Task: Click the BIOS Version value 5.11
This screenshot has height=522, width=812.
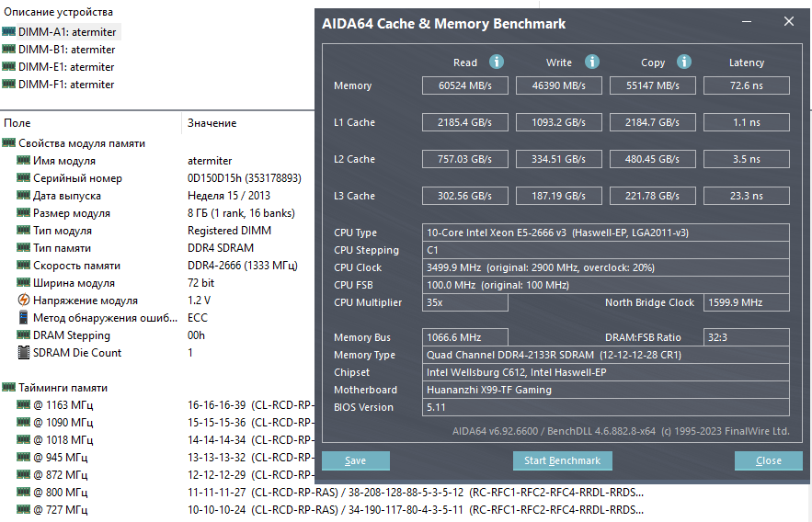Action: (x=606, y=407)
